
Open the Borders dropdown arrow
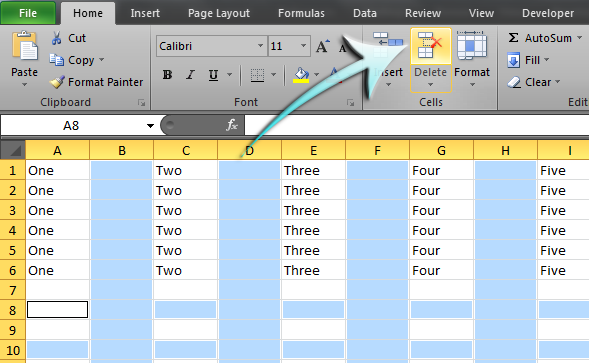(273, 75)
